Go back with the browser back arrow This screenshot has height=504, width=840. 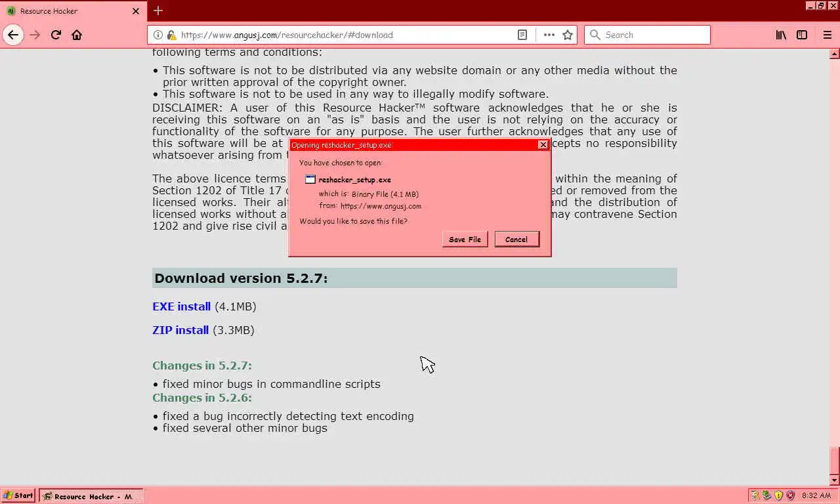pos(13,35)
